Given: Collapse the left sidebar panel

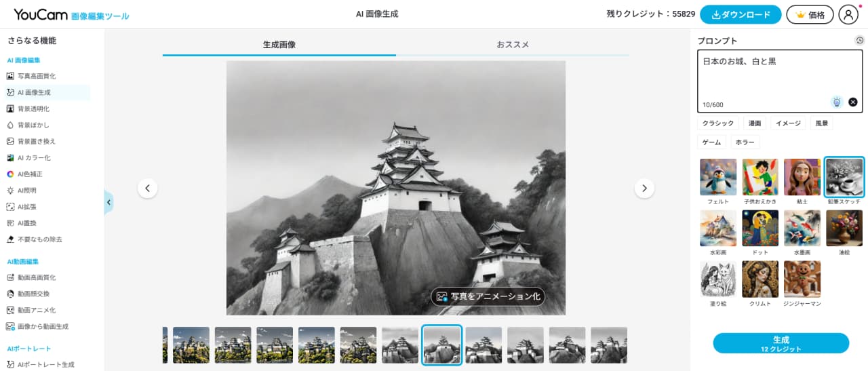Looking at the screenshot, I should [108, 202].
